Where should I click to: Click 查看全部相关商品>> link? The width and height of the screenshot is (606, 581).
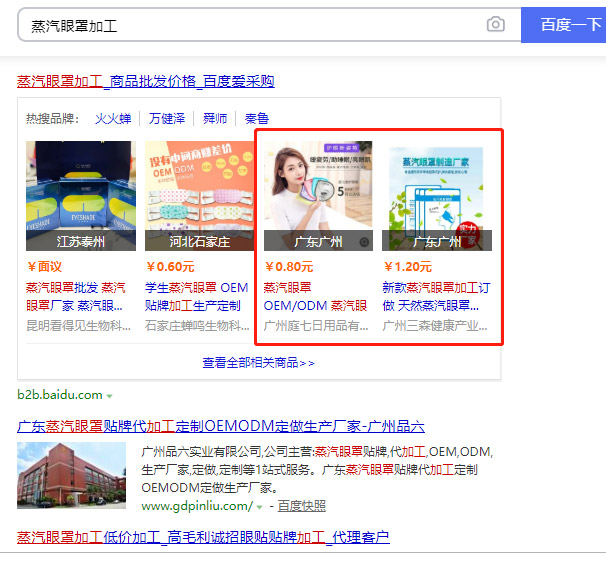[x=259, y=363]
